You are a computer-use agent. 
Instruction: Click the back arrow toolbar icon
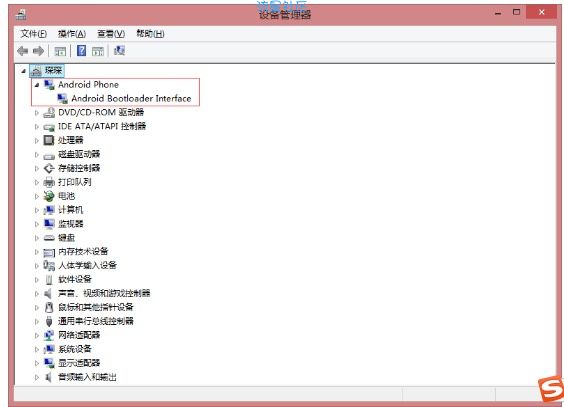pyautogui.click(x=23, y=51)
